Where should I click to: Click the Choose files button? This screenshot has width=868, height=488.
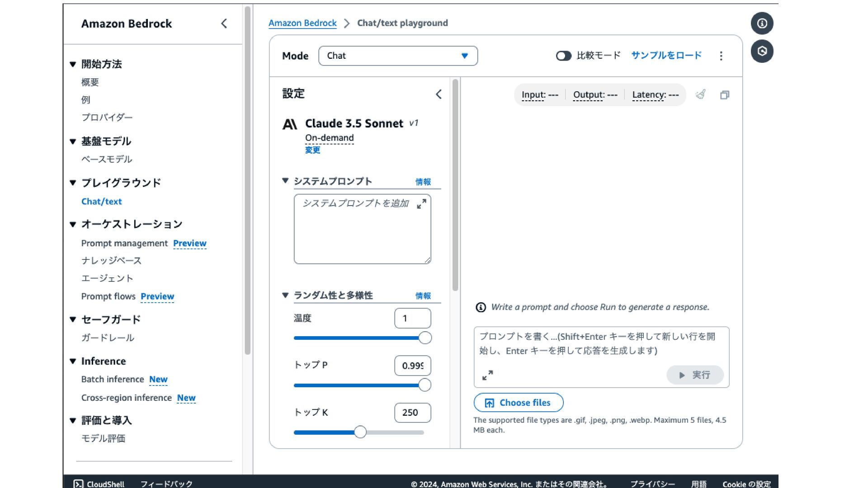(518, 403)
